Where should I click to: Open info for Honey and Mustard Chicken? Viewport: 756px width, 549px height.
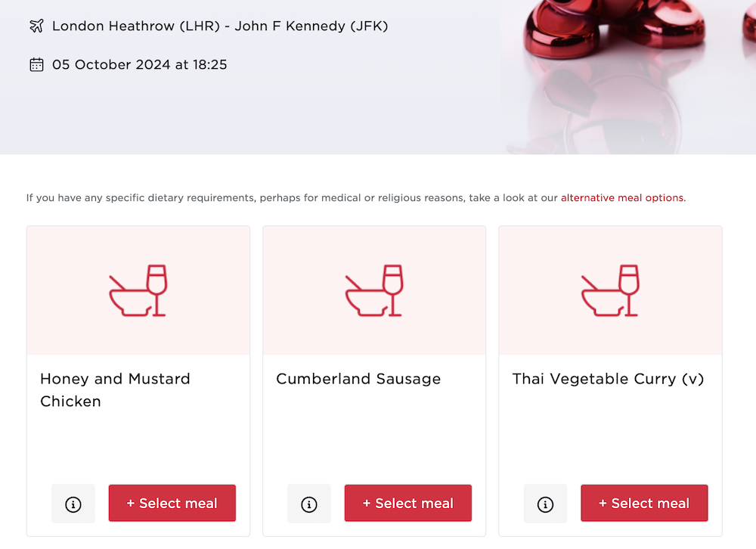click(x=73, y=504)
